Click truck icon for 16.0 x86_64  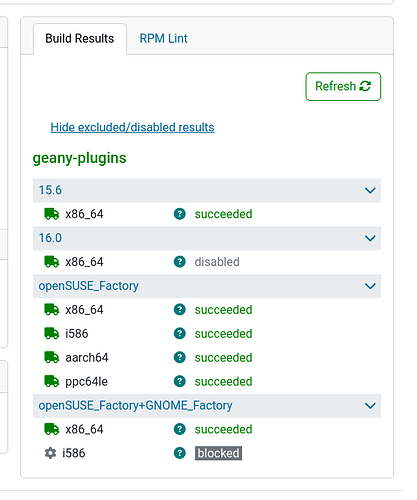click(52, 262)
